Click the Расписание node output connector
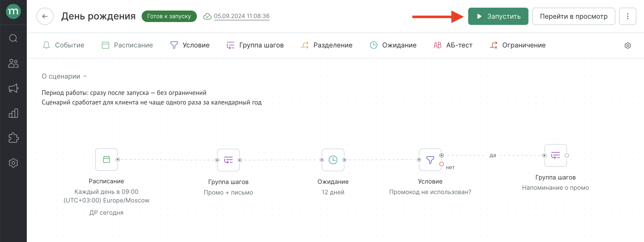 tap(118, 159)
